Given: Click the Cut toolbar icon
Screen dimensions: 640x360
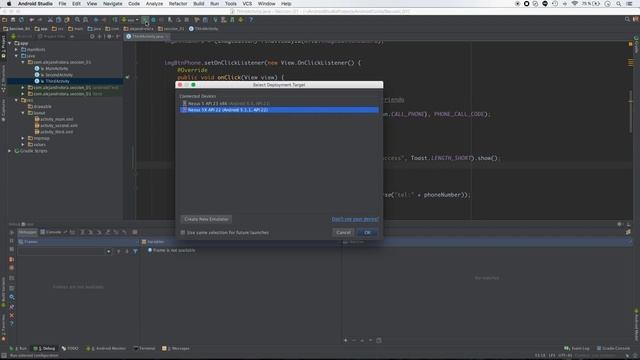Looking at the screenshot, I should tap(50, 20).
